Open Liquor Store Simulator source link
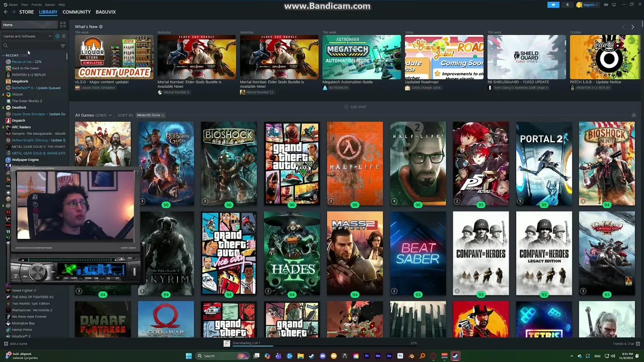The height and width of the screenshot is (362, 644). [95, 87]
